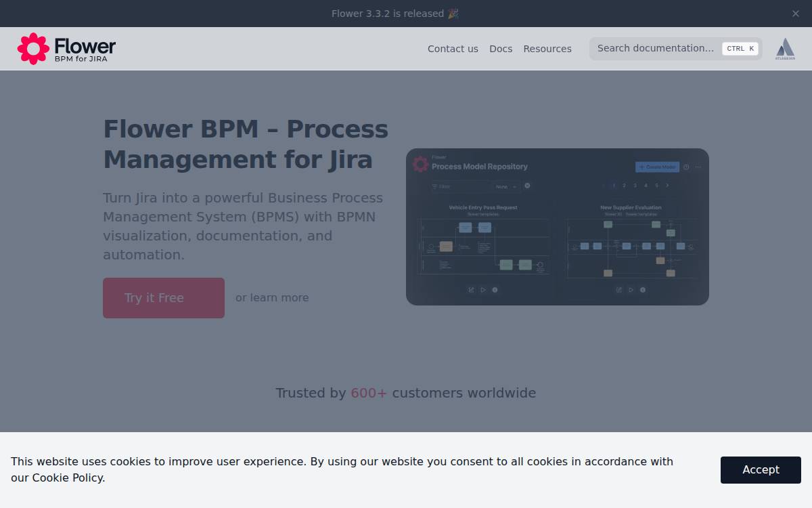The width and height of the screenshot is (812, 508).
Task: Dismiss the Flower 3.3.2 release banner
Action: [x=796, y=14]
